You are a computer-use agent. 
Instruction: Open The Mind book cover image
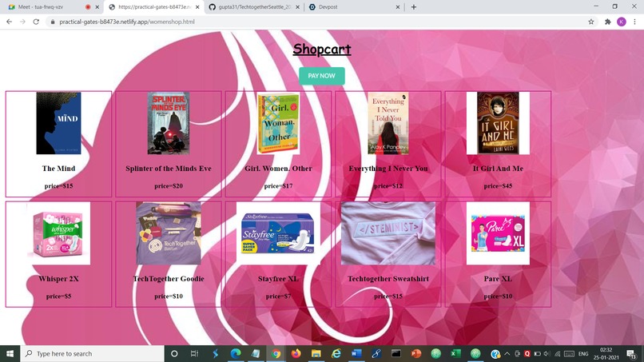point(59,123)
